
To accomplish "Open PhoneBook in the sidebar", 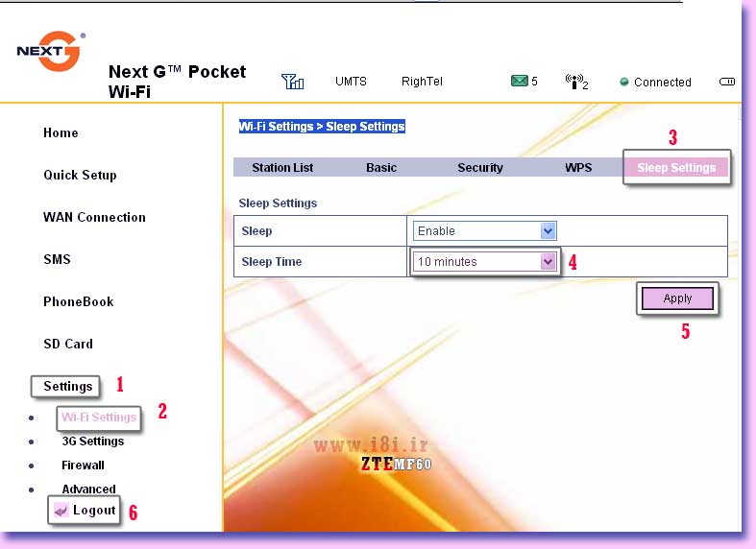I will pyautogui.click(x=79, y=302).
